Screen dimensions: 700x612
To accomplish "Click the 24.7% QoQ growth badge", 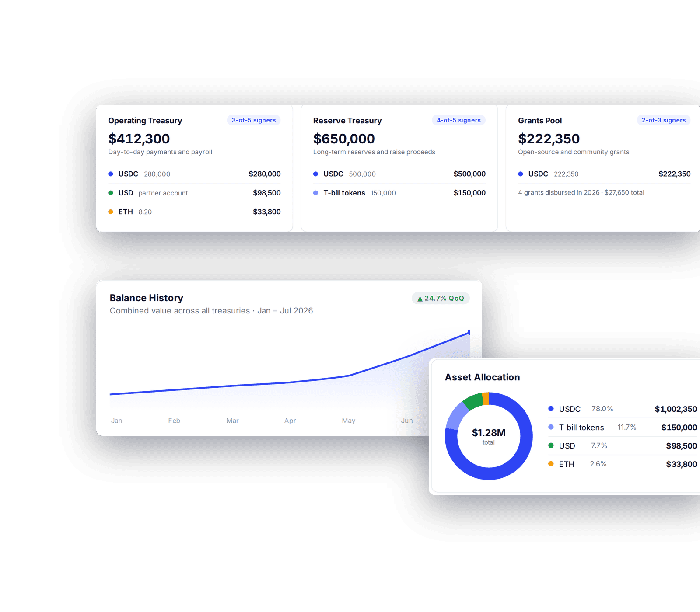I will tap(441, 298).
